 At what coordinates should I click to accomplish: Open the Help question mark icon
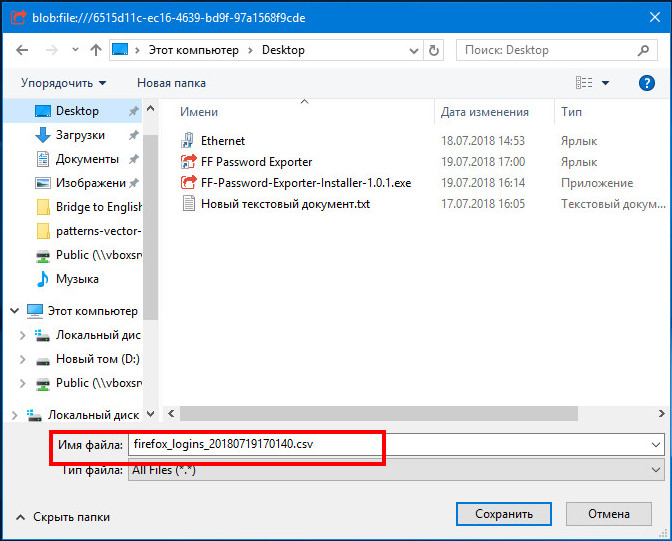click(646, 83)
